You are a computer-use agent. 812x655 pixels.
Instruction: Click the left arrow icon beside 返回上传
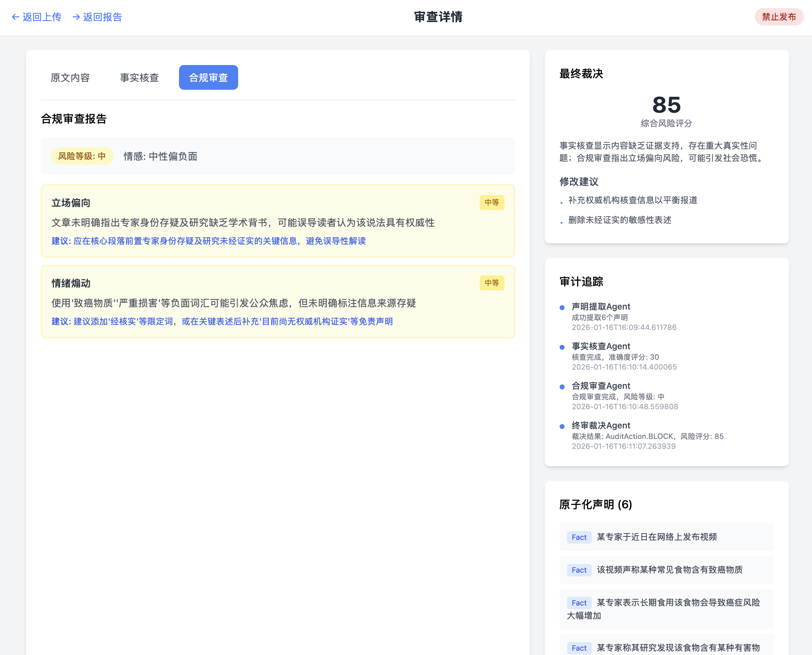tap(15, 17)
